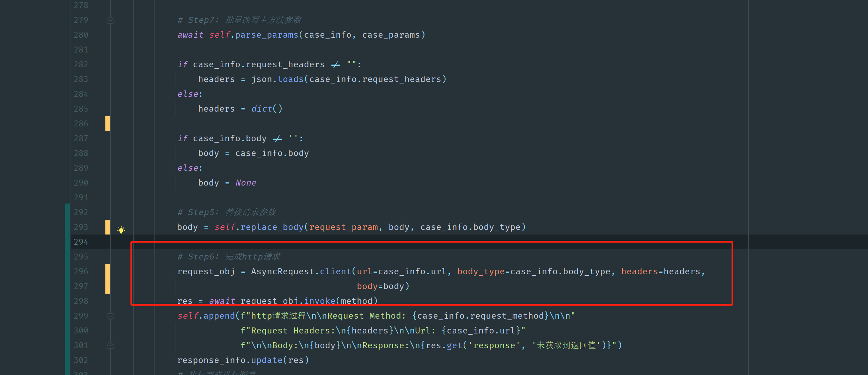Click the None keyword on line 290

pyautogui.click(x=246, y=183)
